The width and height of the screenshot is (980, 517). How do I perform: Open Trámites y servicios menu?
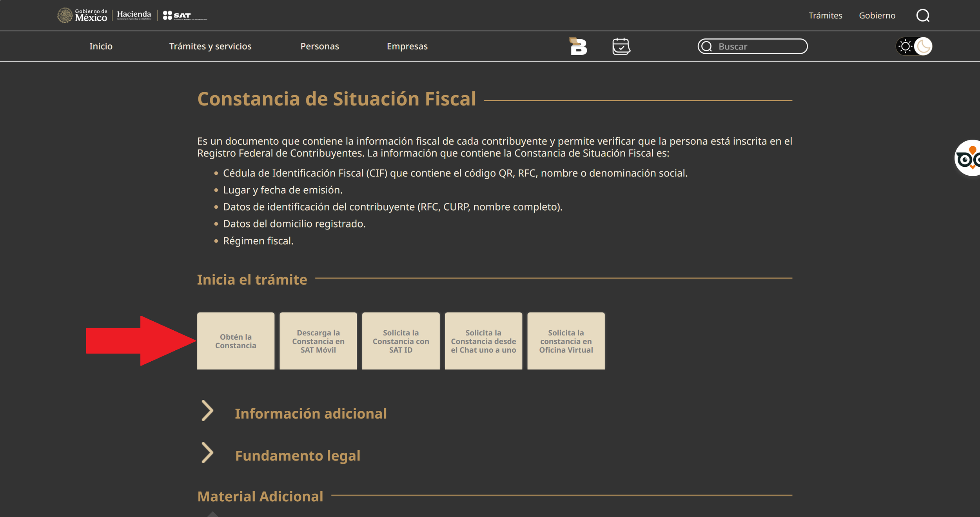pos(210,46)
